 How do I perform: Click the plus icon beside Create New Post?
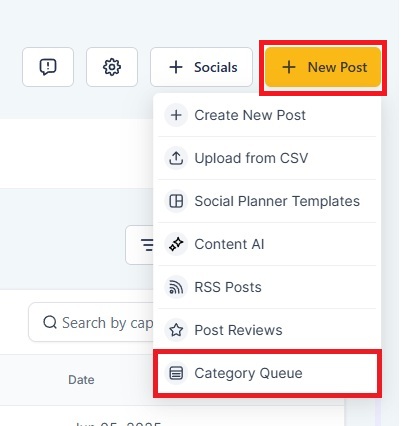pyautogui.click(x=176, y=115)
